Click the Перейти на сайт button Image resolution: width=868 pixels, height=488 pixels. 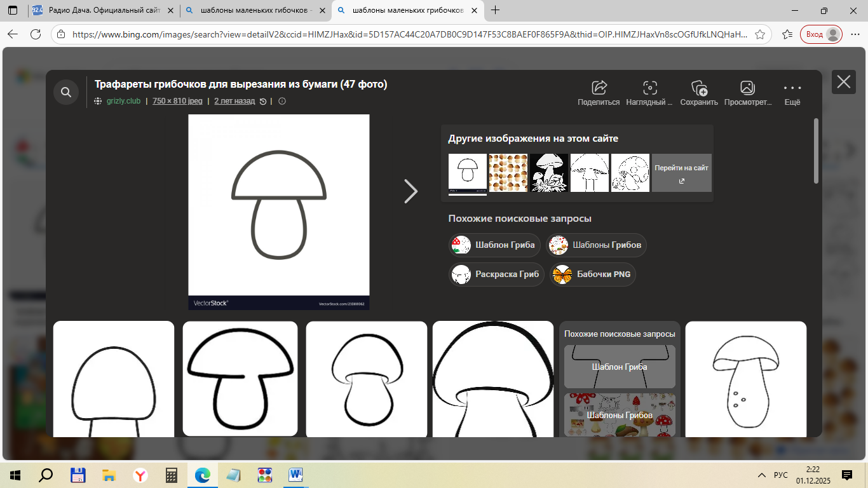(681, 173)
